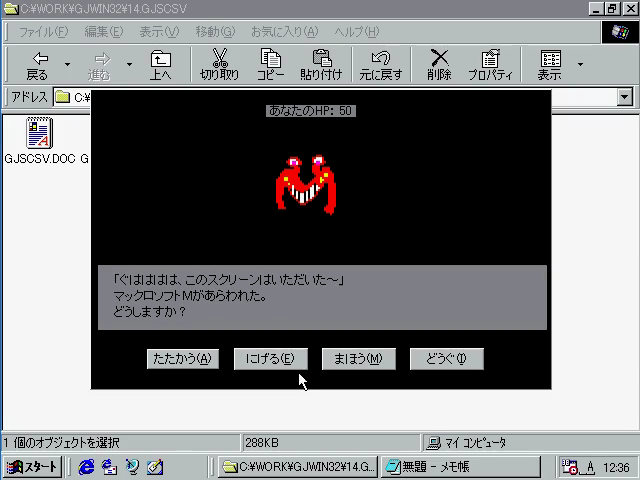This screenshot has height=480, width=640.
Task: Open the ファイル(F) menu
Action: coord(43,32)
